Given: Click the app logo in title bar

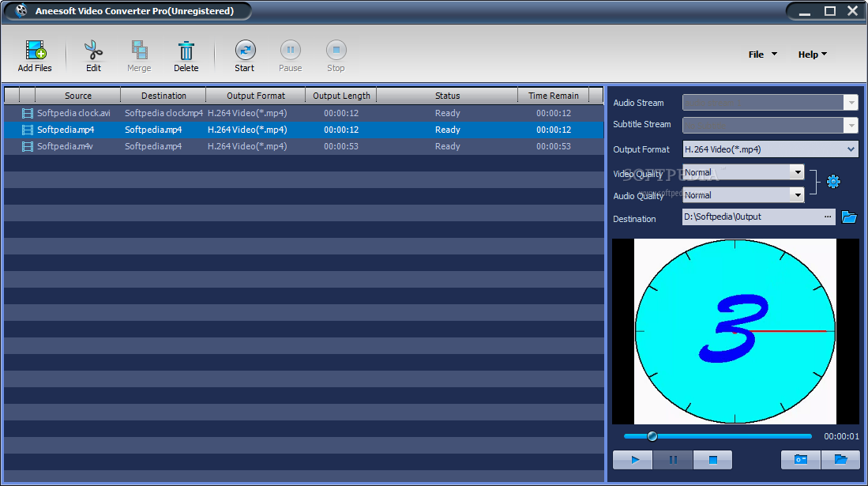Looking at the screenshot, I should pos(21,10).
